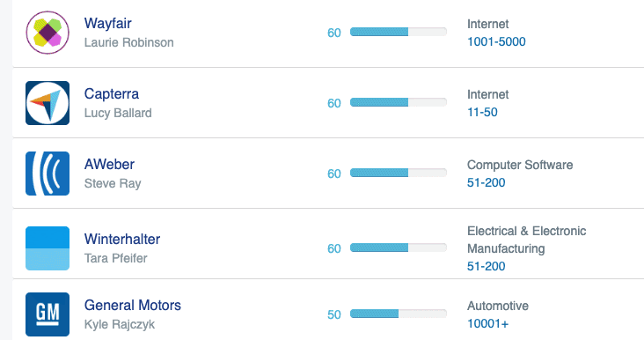Viewport: 644px width, 340px height.
Task: Click the General Motors GM logo
Action: pyautogui.click(x=48, y=314)
